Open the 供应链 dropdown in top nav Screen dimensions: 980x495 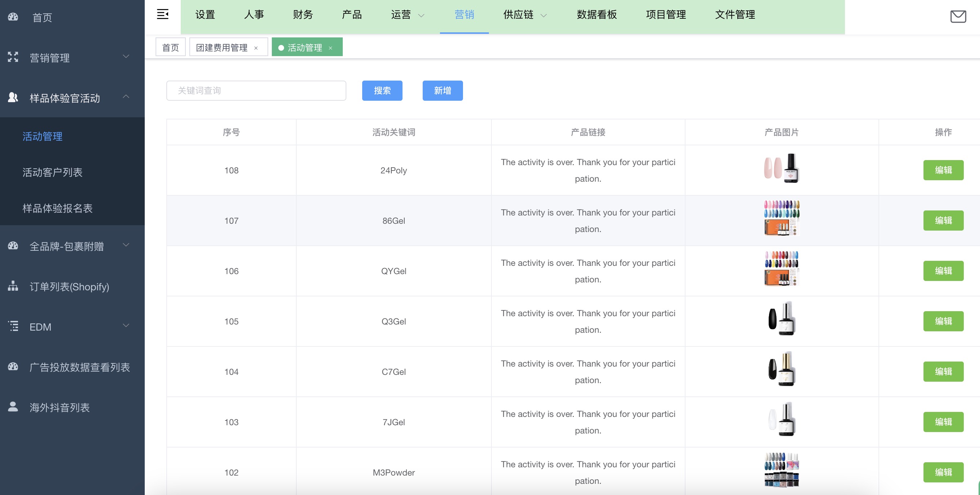coord(525,15)
